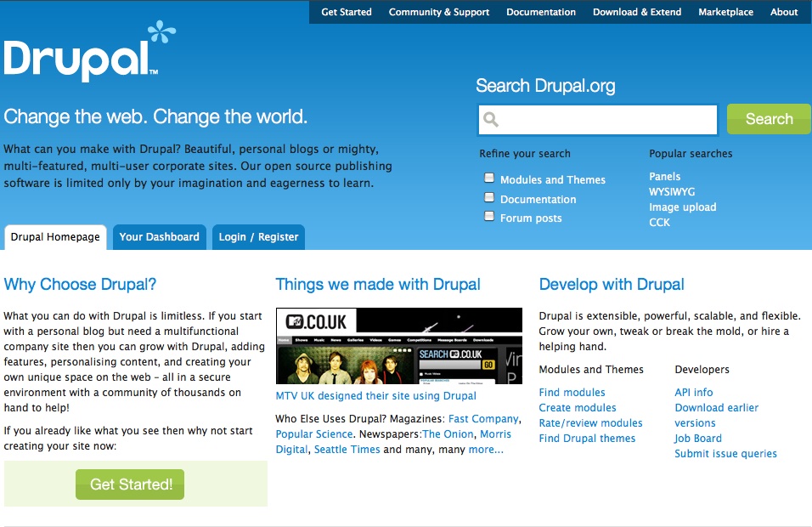Switch to Your Dashboard tab
Viewport: 812px width, 527px height.
pos(159,237)
